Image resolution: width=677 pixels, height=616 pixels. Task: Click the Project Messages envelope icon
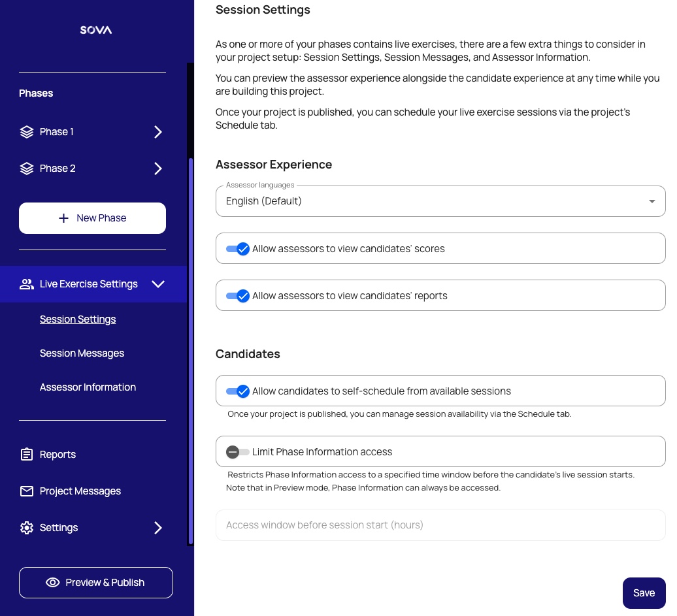[x=27, y=491]
